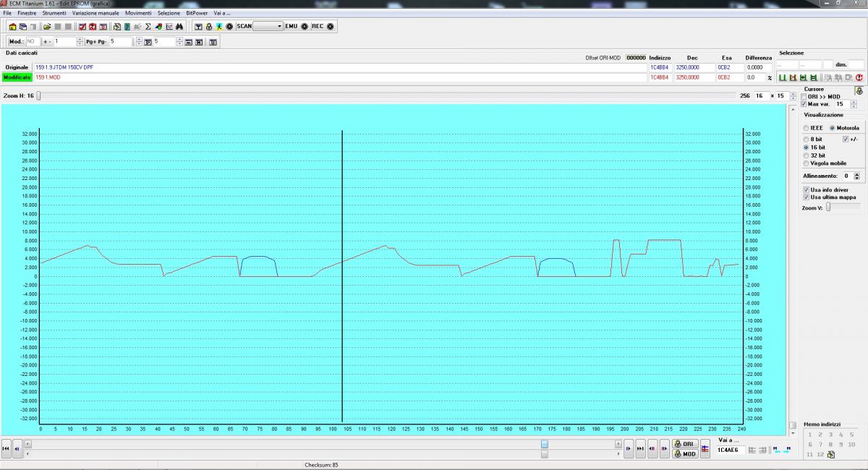The width and height of the screenshot is (868, 470).
Task: Click the colored 3D chart icon
Action: 158,27
